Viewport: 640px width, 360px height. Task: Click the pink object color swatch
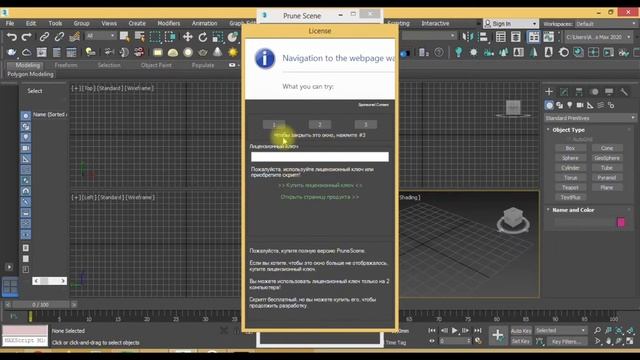pyautogui.click(x=621, y=222)
